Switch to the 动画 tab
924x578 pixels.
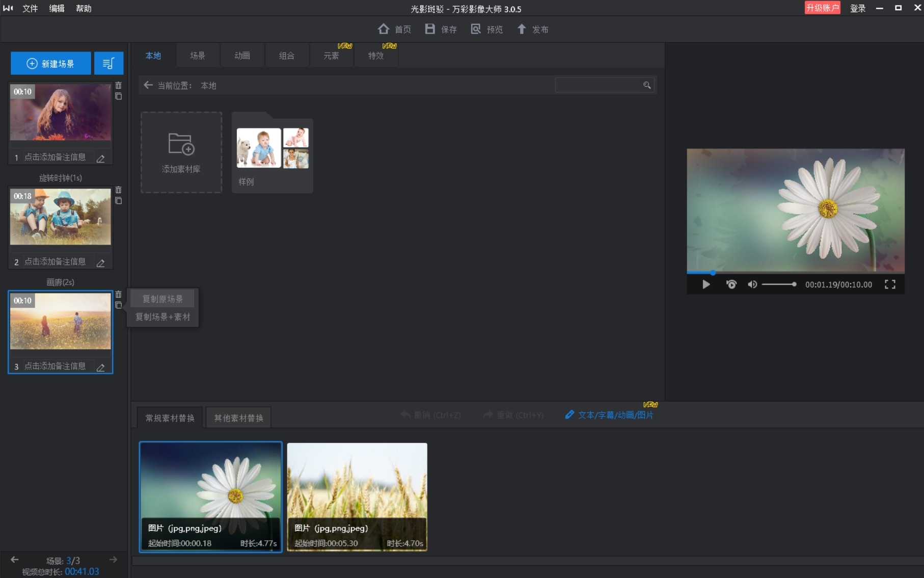click(x=242, y=56)
